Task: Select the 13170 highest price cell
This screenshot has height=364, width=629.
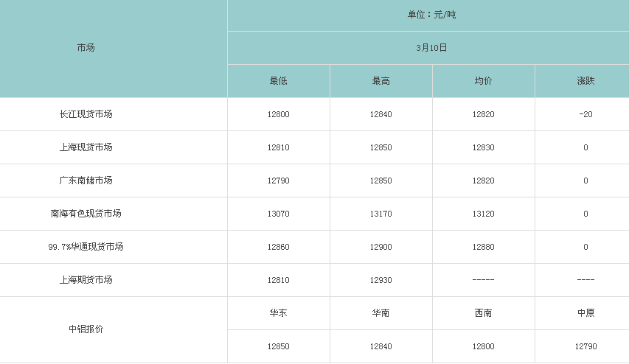Action: [x=380, y=214]
